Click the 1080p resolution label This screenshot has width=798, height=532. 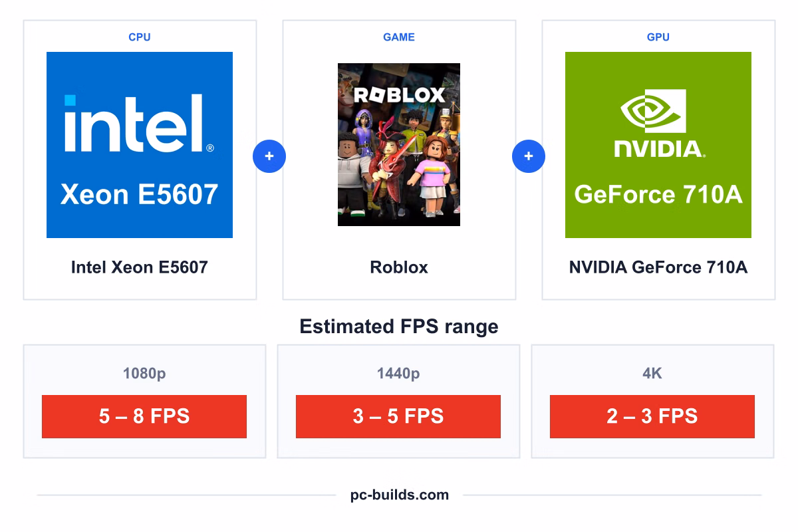[x=144, y=374]
